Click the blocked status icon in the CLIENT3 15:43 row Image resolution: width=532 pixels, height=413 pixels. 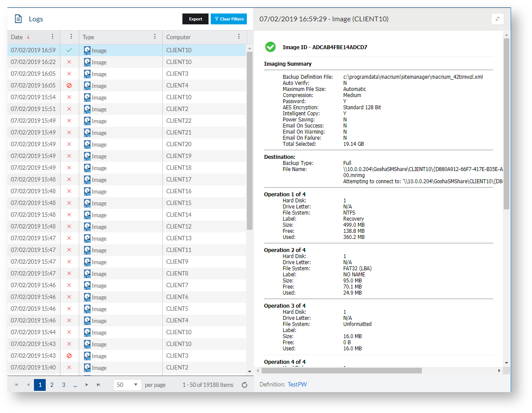tap(69, 356)
